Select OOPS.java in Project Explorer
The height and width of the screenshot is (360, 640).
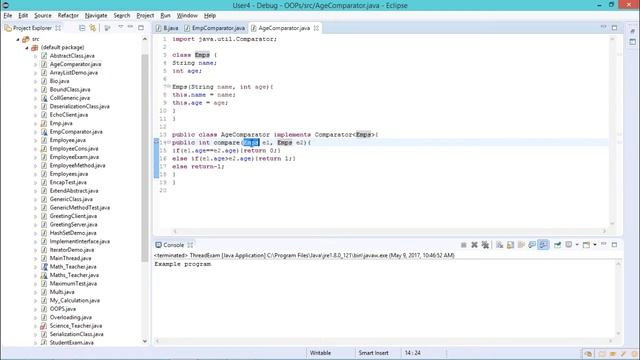point(62,309)
